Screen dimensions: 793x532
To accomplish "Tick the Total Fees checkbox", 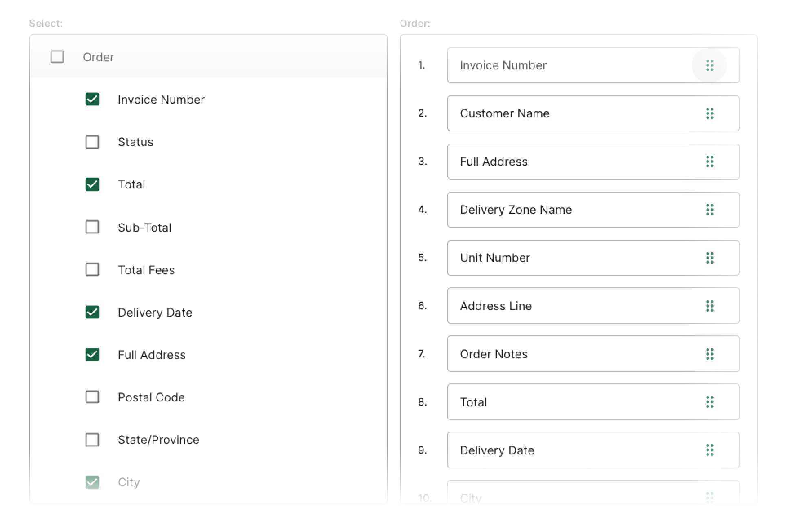I will [92, 269].
